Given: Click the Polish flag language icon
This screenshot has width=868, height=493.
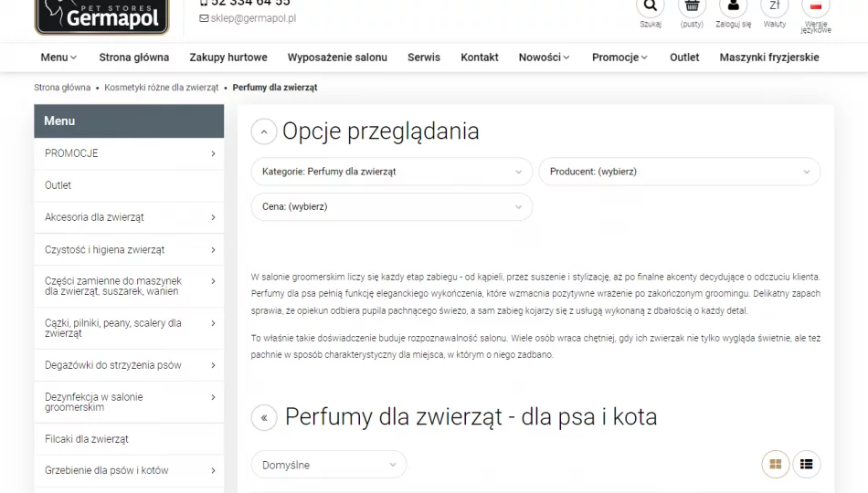Looking at the screenshot, I should 816,6.
